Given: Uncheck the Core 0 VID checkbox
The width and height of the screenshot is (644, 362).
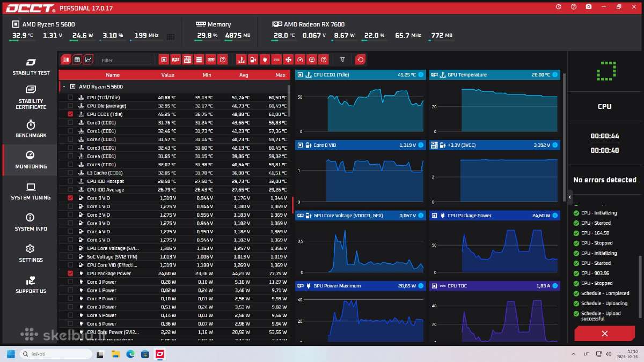Looking at the screenshot, I should (70, 198).
